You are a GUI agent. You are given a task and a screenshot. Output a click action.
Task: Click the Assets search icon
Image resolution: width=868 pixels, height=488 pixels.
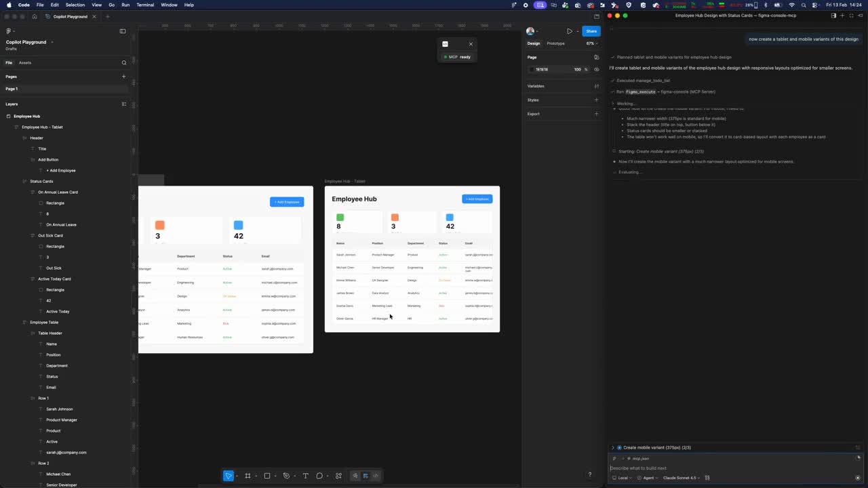click(x=124, y=62)
